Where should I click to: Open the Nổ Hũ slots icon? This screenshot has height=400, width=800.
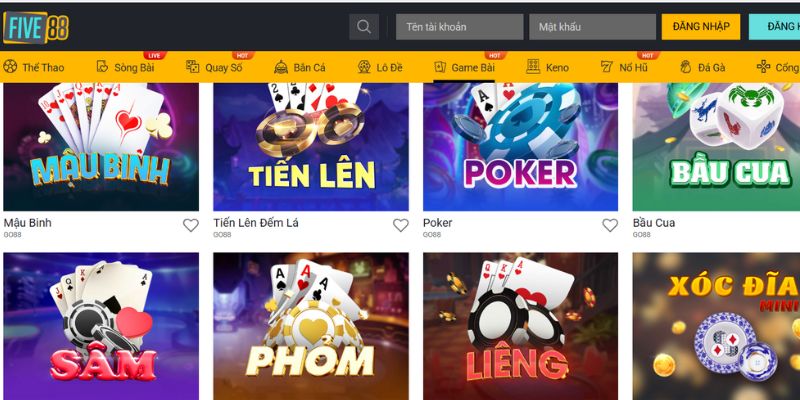click(607, 67)
